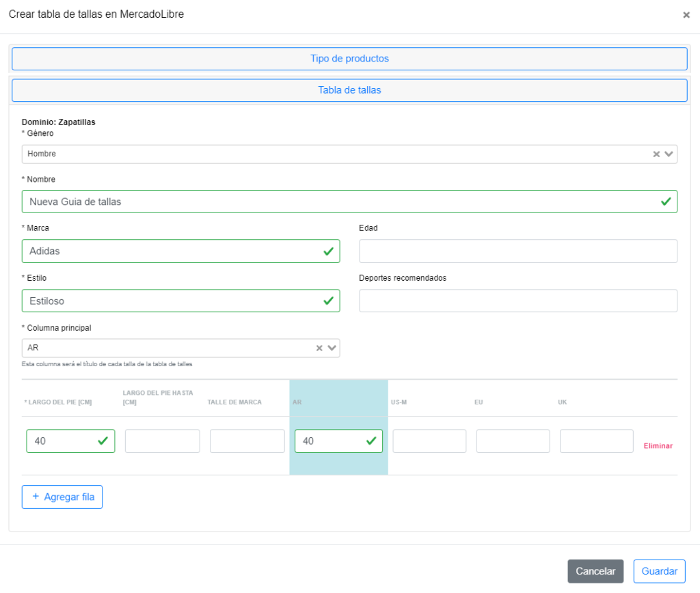Edit the Nombre field Nueva Guia de tallas
The width and height of the screenshot is (700, 593).
pos(349,202)
